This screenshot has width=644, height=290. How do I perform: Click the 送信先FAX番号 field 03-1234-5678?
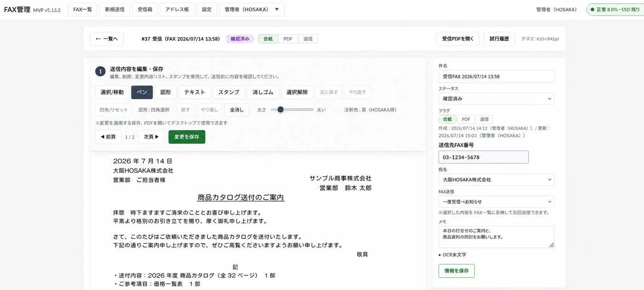(483, 157)
